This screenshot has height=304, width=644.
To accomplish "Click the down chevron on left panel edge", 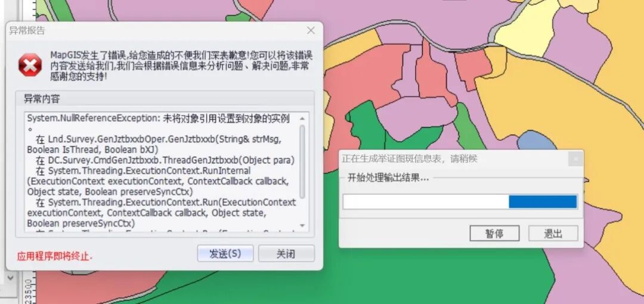I will pyautogui.click(x=11, y=277).
